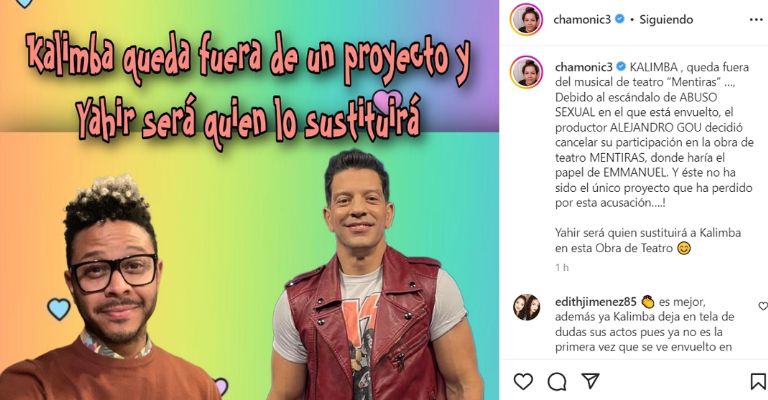Click the post image headline text
Image resolution: width=768 pixels, height=400 pixels.
point(249,88)
